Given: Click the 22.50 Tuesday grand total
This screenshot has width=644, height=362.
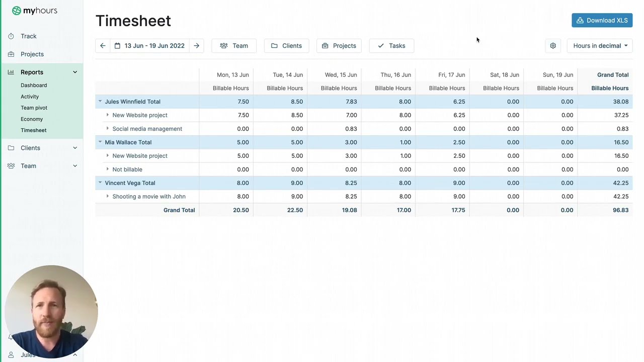Looking at the screenshot, I should point(280,210).
